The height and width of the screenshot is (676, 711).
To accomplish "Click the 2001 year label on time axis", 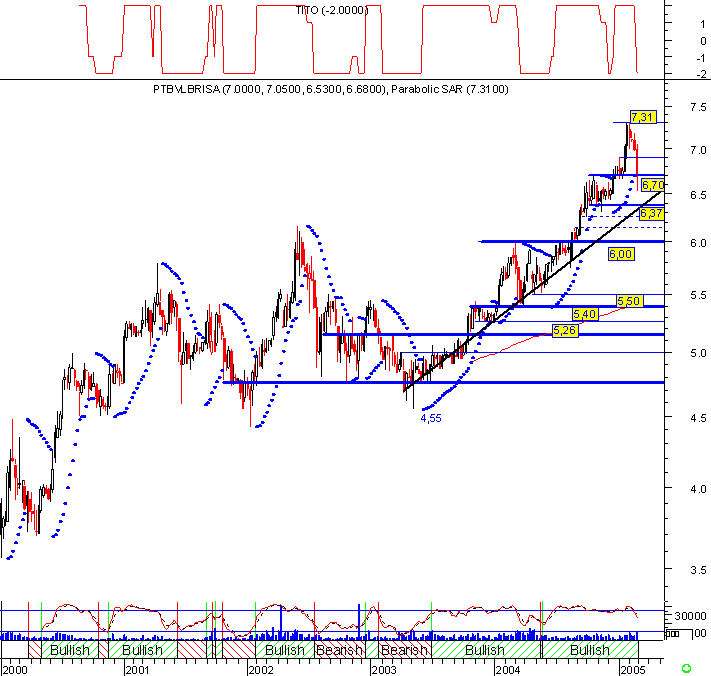I will click(138, 670).
